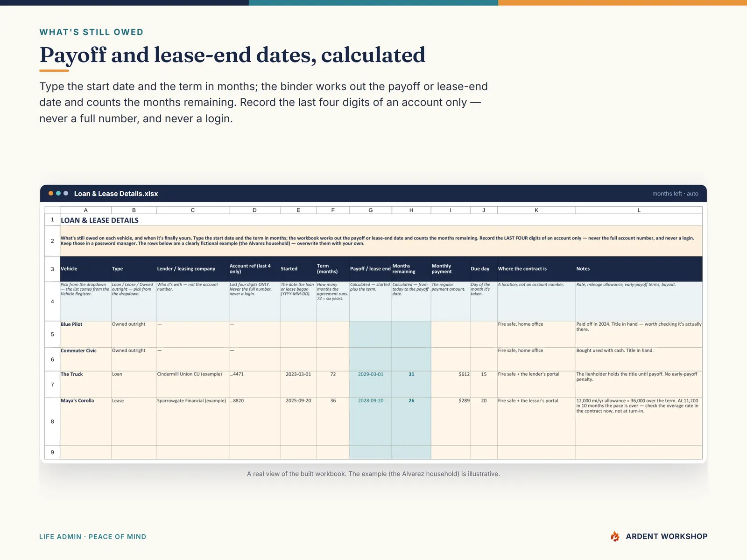Viewport: 747px width, 560px height.
Task: Click the '12,000 mi/yr allowance' notes cell
Action: pyautogui.click(x=639, y=421)
